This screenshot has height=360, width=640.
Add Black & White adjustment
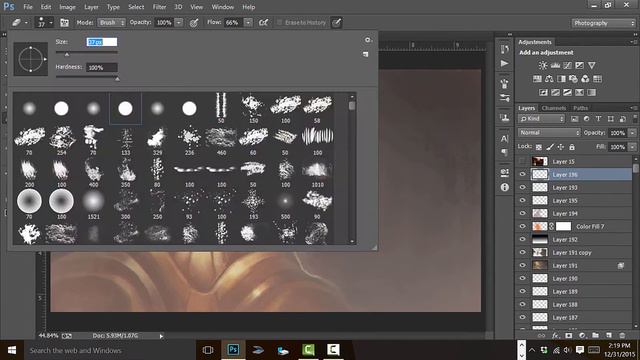pyautogui.click(x=561, y=79)
